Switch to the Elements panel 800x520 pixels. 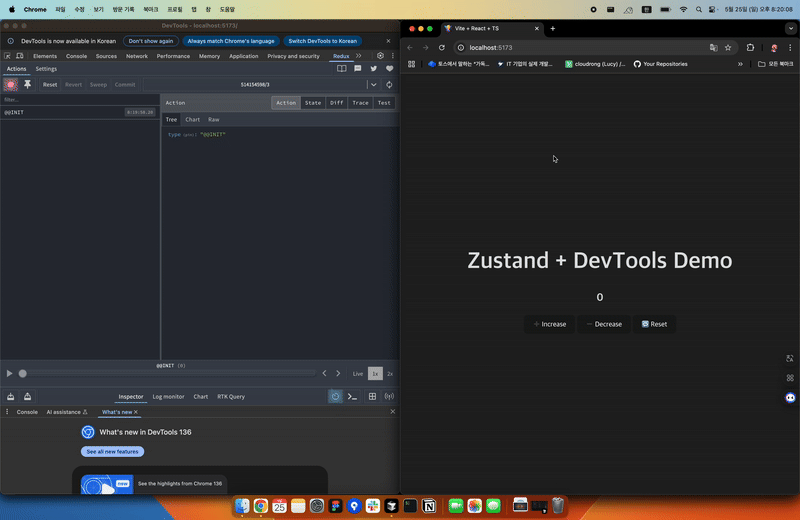click(45, 56)
